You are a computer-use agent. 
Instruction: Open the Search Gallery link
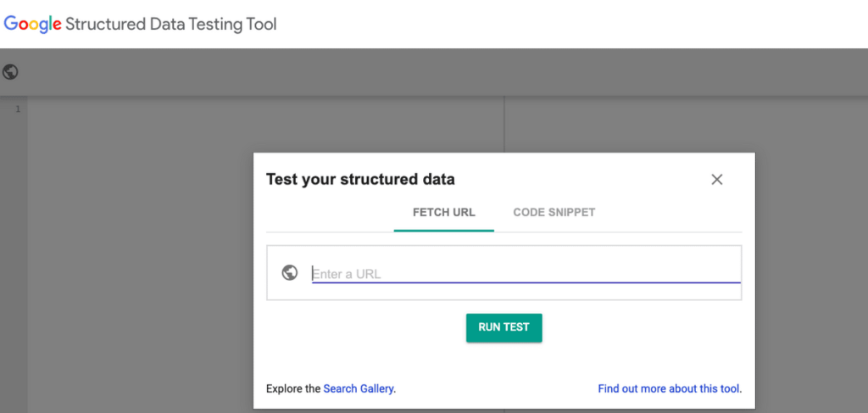pos(359,388)
